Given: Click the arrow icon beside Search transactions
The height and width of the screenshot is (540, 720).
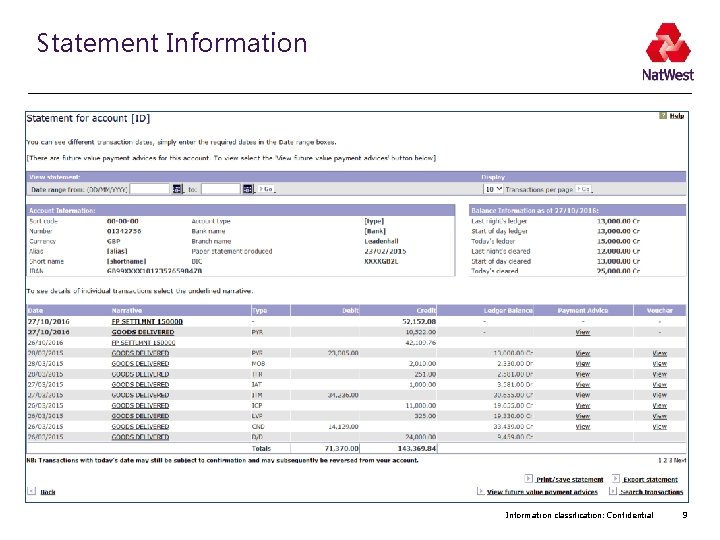Looking at the screenshot, I should [x=613, y=491].
